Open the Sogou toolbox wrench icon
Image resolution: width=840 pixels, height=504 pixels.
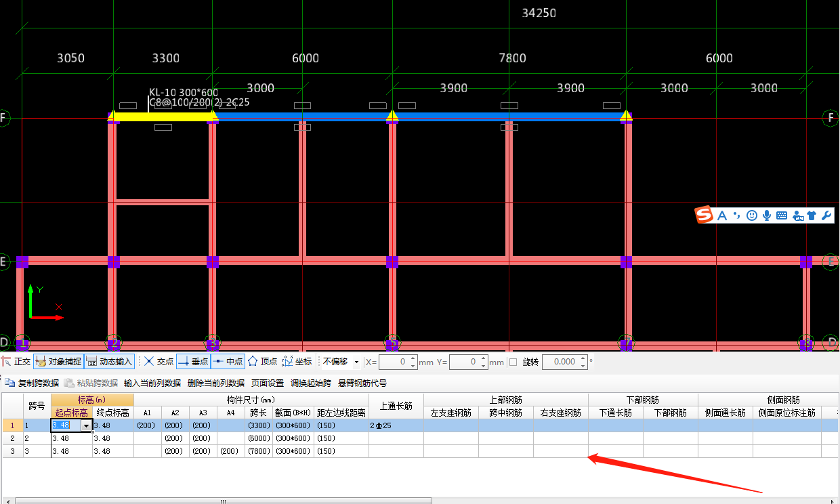pyautogui.click(x=826, y=215)
